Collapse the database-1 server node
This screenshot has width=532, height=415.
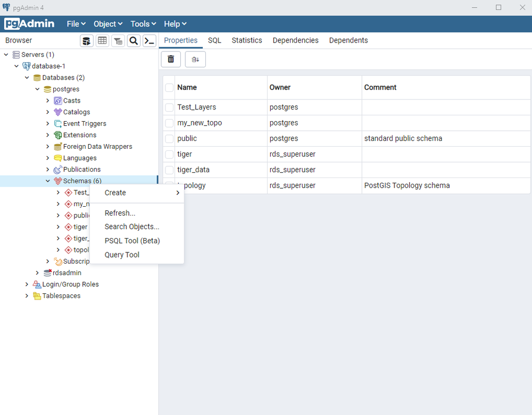(x=16, y=66)
